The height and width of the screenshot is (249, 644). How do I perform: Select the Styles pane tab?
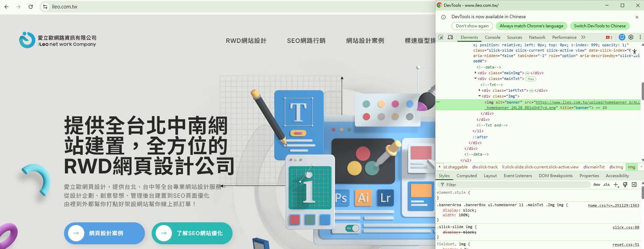(x=444, y=176)
